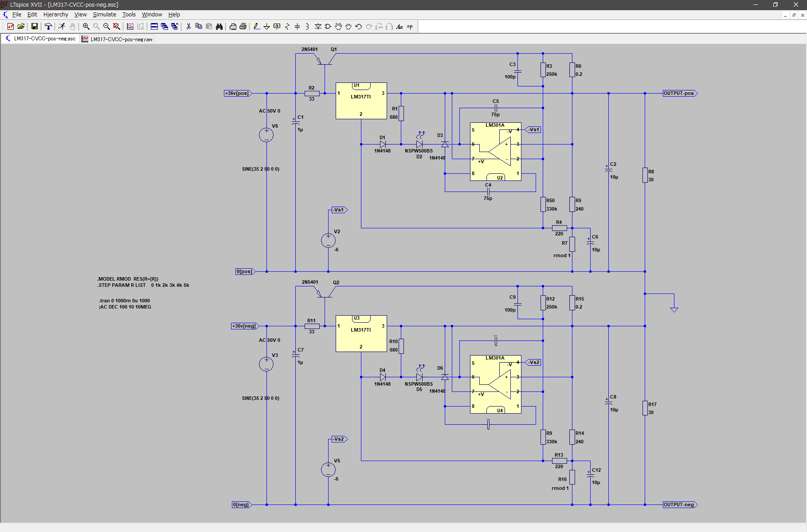Select the Label Net tool
This screenshot has height=532, width=807.
pyautogui.click(x=277, y=27)
